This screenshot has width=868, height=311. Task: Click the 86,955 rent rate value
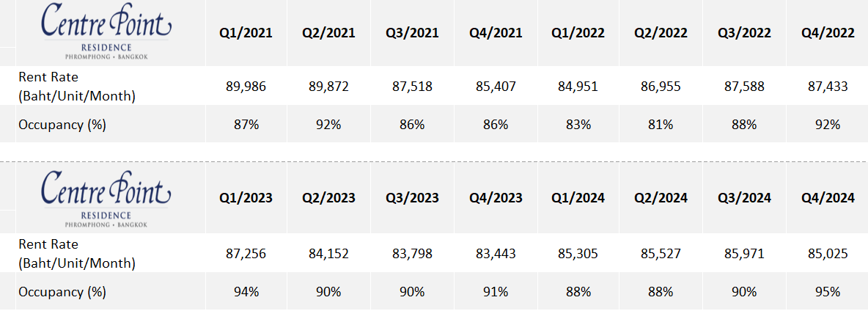pos(661,87)
